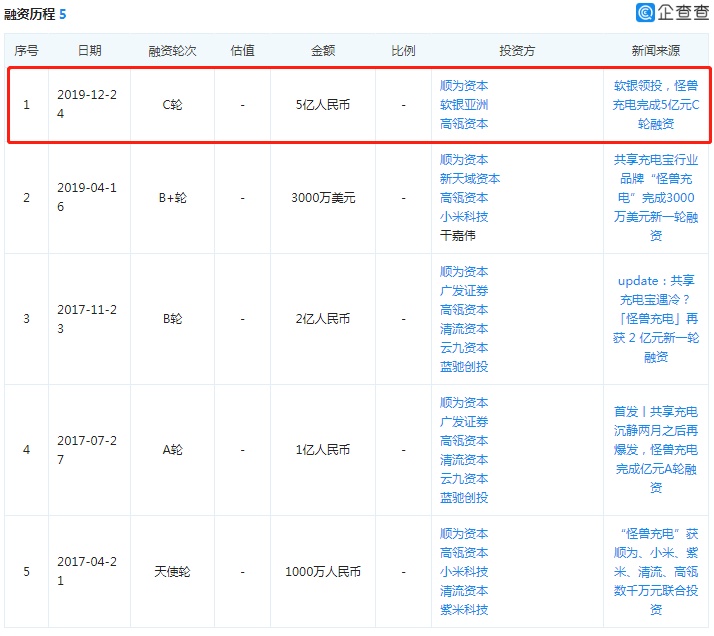Open 高瓴资本 investor in 天使轮 row
This screenshot has height=636, width=714.
464,553
